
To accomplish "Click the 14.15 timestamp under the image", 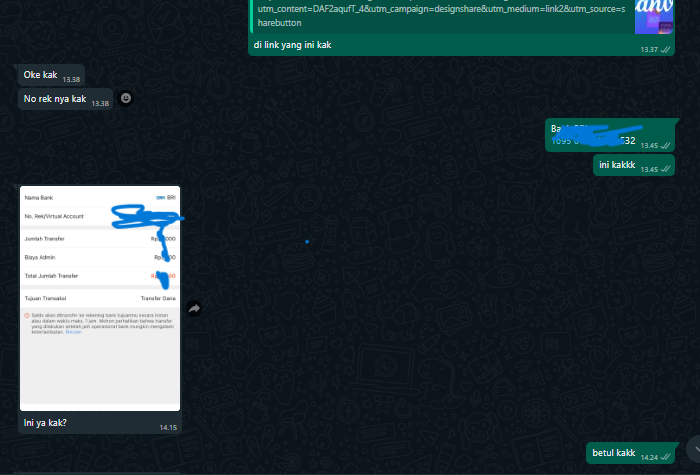I will (168, 428).
